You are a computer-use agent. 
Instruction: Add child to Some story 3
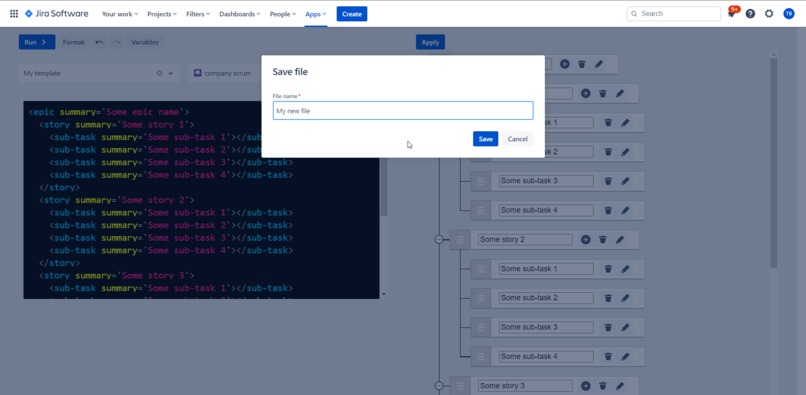(585, 386)
